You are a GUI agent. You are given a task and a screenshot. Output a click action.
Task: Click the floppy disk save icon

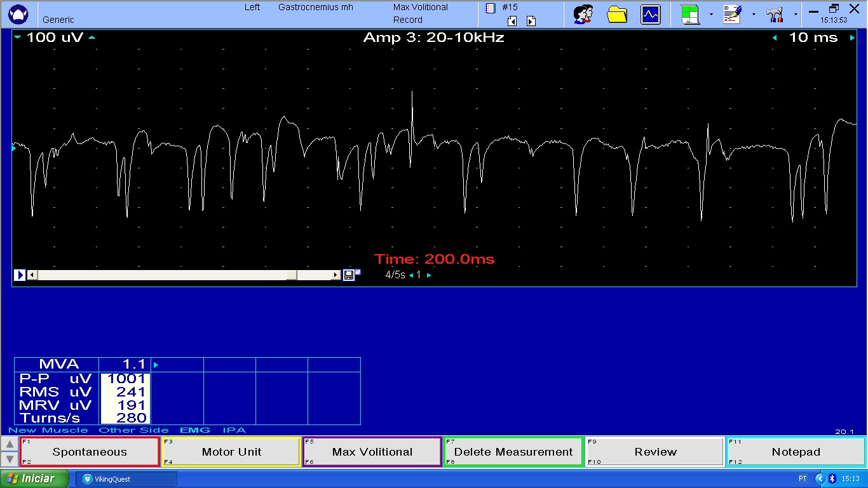coord(348,275)
